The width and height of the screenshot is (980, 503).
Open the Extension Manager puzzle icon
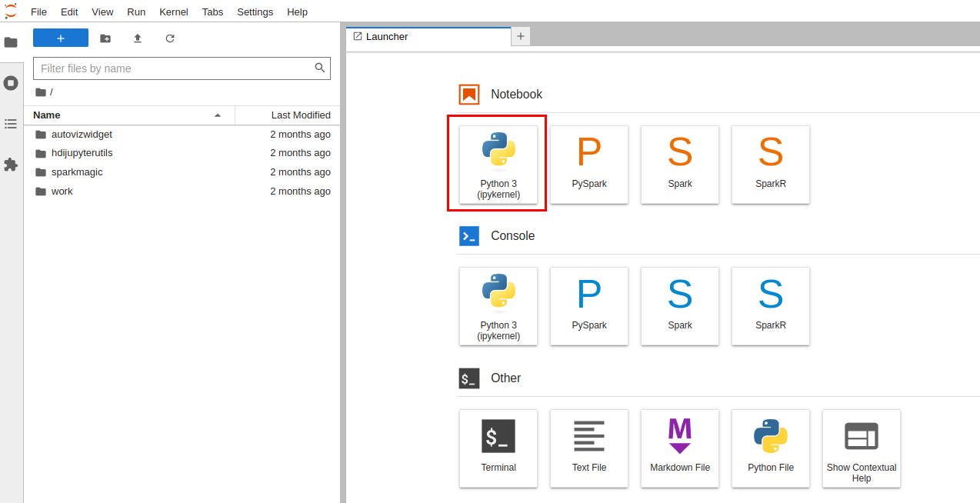(x=11, y=165)
